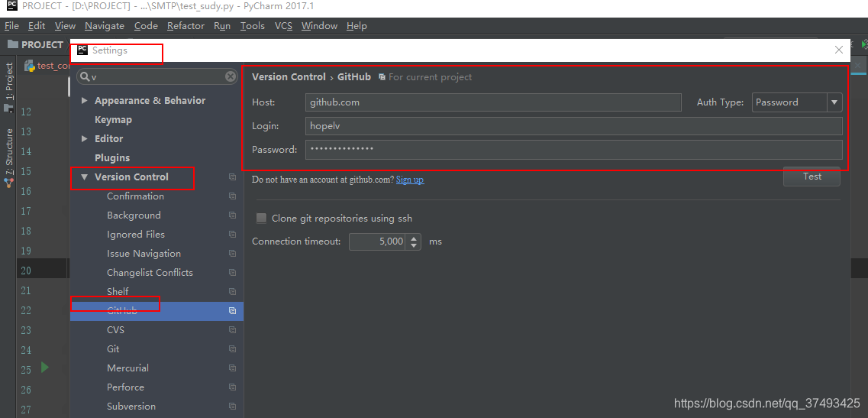Click project-level icon next to Issue Navigation
The width and height of the screenshot is (868, 418).
tap(233, 254)
